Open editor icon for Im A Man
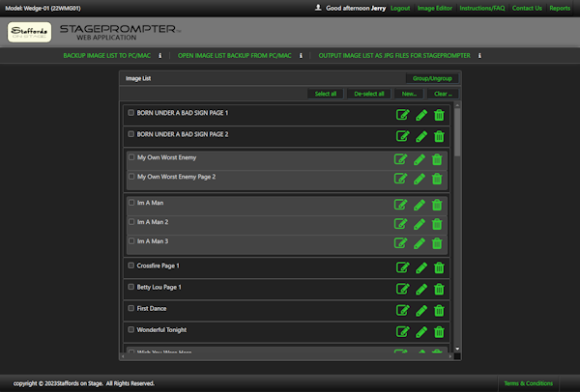Viewport: 580px width, 392px height. click(x=400, y=205)
